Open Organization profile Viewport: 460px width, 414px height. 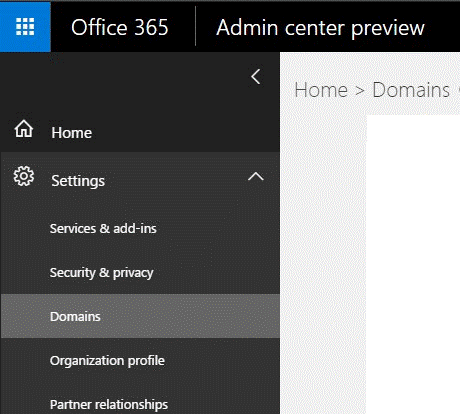[107, 361]
